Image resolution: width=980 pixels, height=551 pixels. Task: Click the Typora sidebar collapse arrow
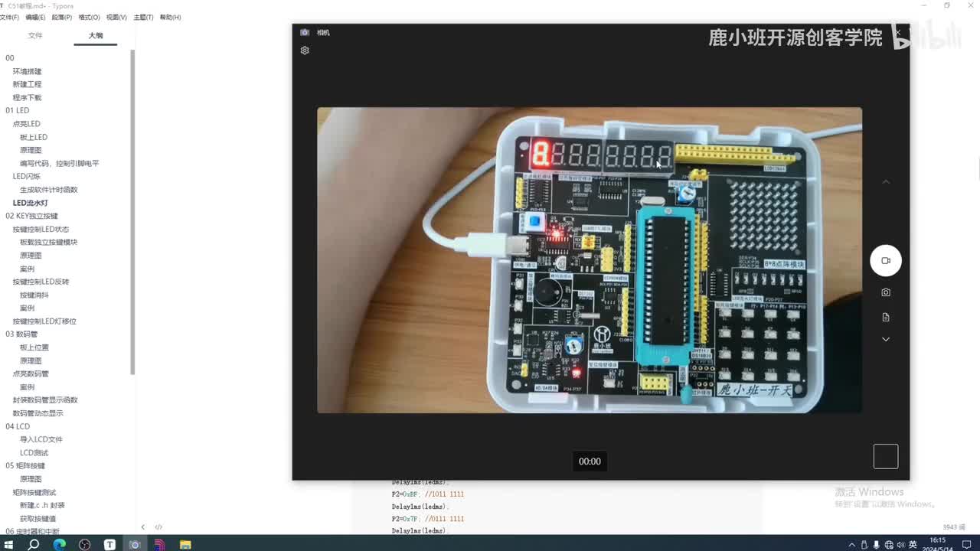[142, 527]
